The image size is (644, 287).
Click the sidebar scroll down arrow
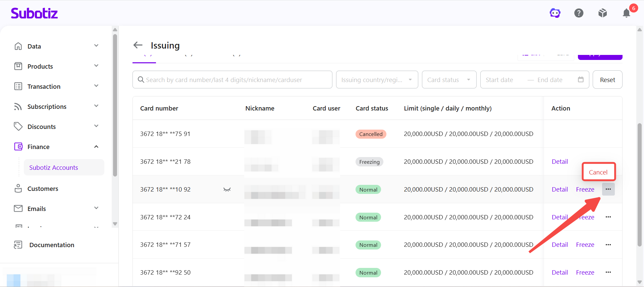(115, 224)
